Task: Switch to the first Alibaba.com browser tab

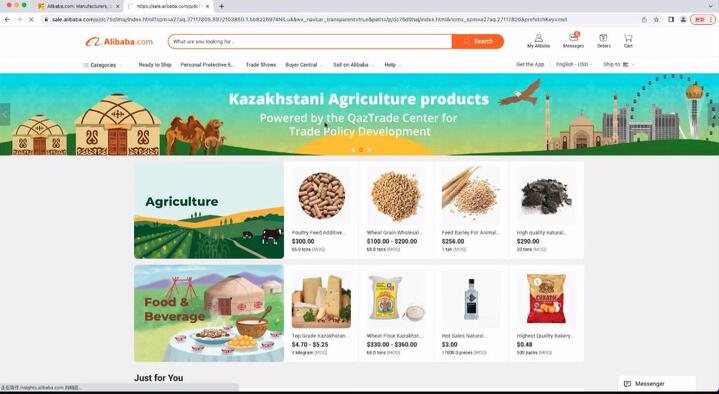Action: point(78,6)
